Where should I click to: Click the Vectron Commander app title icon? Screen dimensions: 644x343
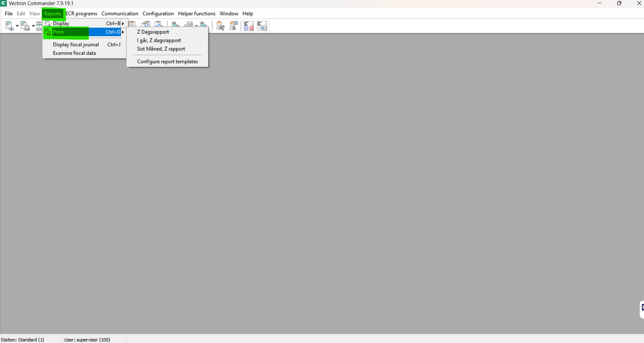4,3
